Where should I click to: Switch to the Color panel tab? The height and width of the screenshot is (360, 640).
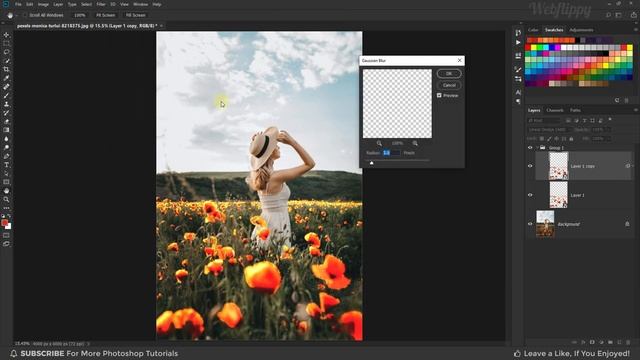point(533,30)
